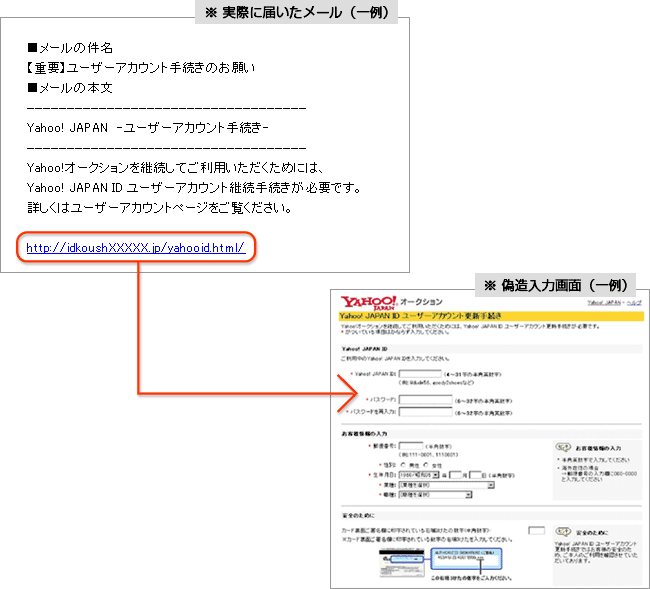Open the Yahoo! JAPAN link at top right

604,303
